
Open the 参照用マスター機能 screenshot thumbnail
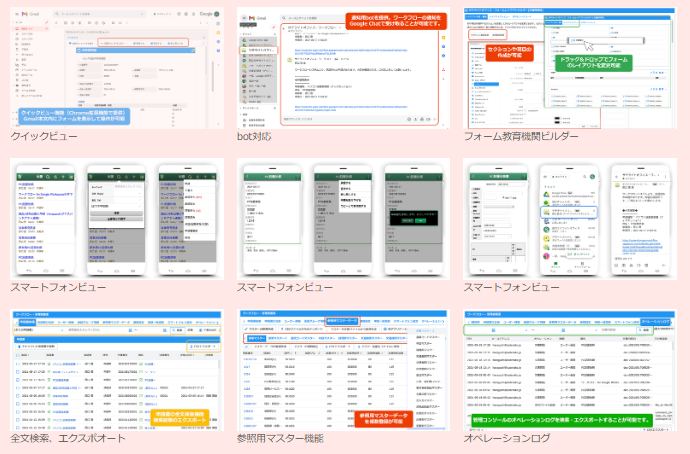tap(341, 367)
